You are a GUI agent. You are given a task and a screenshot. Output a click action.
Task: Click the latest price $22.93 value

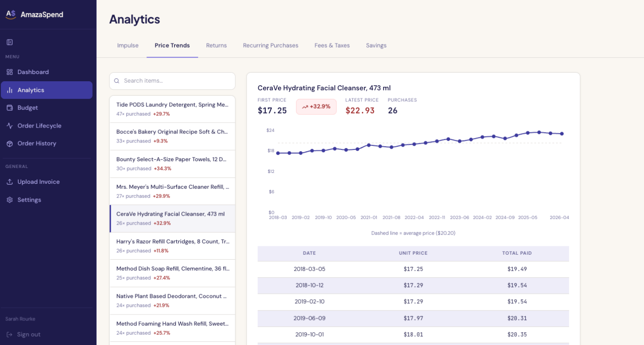(x=360, y=110)
